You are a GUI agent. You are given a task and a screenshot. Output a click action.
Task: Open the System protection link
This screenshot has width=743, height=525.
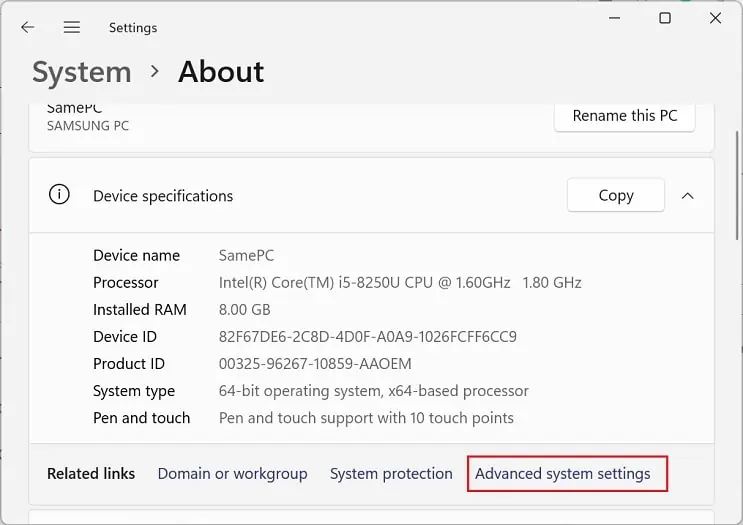pyautogui.click(x=391, y=473)
